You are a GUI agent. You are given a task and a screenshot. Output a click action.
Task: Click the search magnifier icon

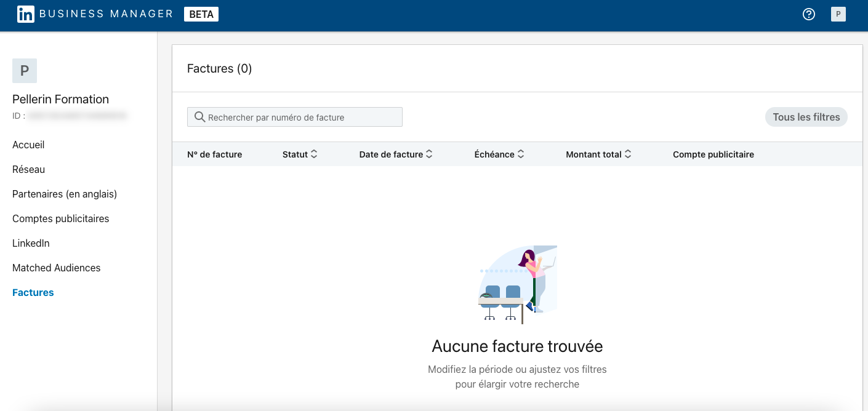[x=199, y=117]
